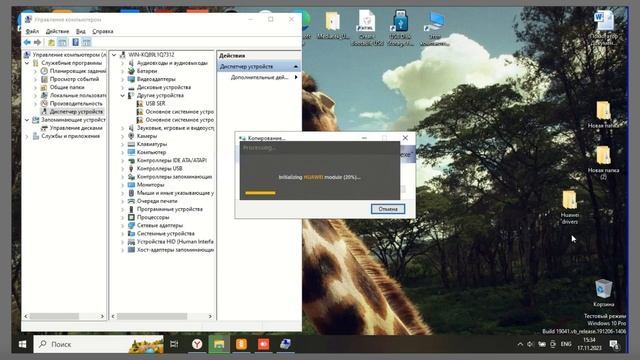The height and width of the screenshot is (360, 640).
Task: Collapse the Запоминающие устройства tree node
Action: tap(27, 120)
